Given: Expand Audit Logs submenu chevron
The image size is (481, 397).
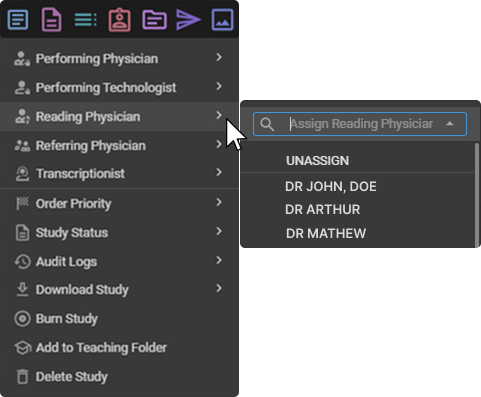Looking at the screenshot, I should 219,260.
